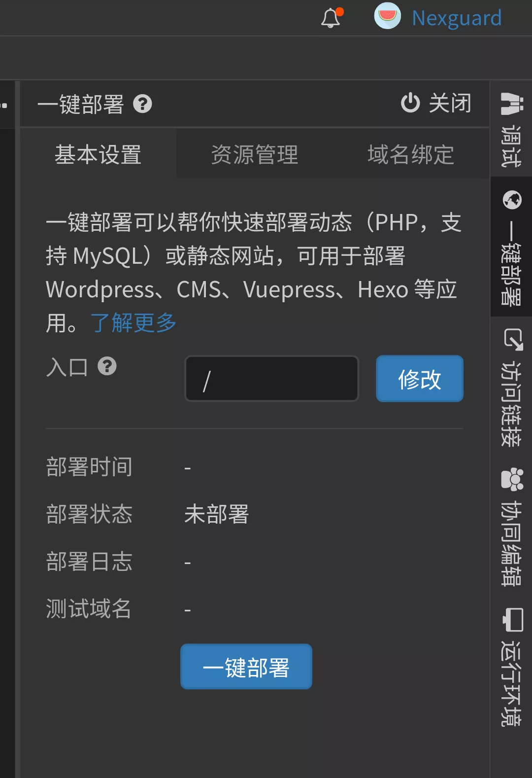
Task: Open the Nexguard account name
Action: pos(457,18)
